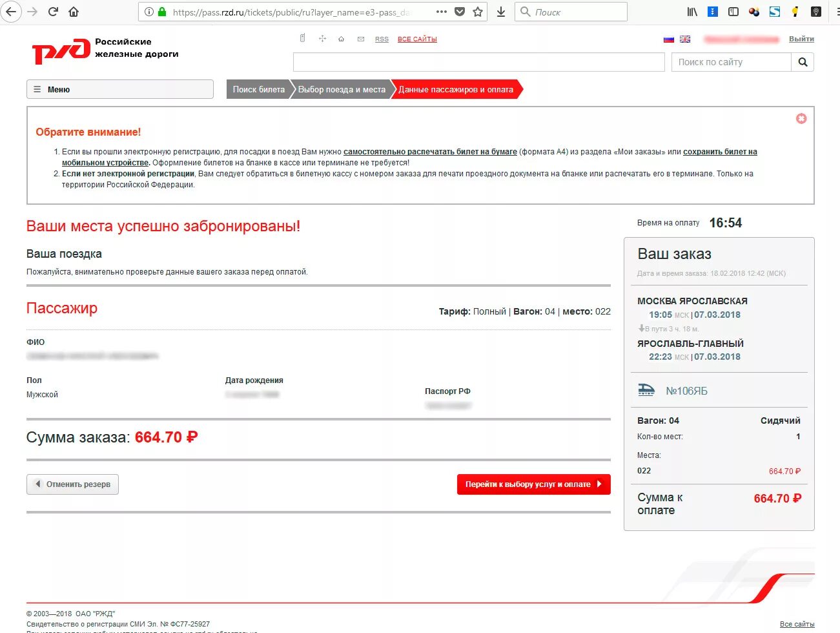Click the envelope mail icon
Image resolution: width=840 pixels, height=633 pixels.
pos(361,39)
